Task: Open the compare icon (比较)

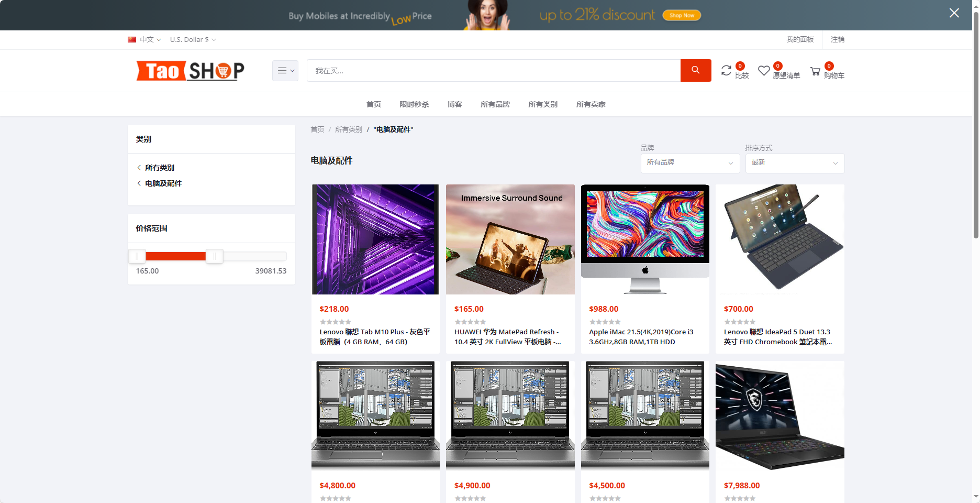Action: coord(726,70)
